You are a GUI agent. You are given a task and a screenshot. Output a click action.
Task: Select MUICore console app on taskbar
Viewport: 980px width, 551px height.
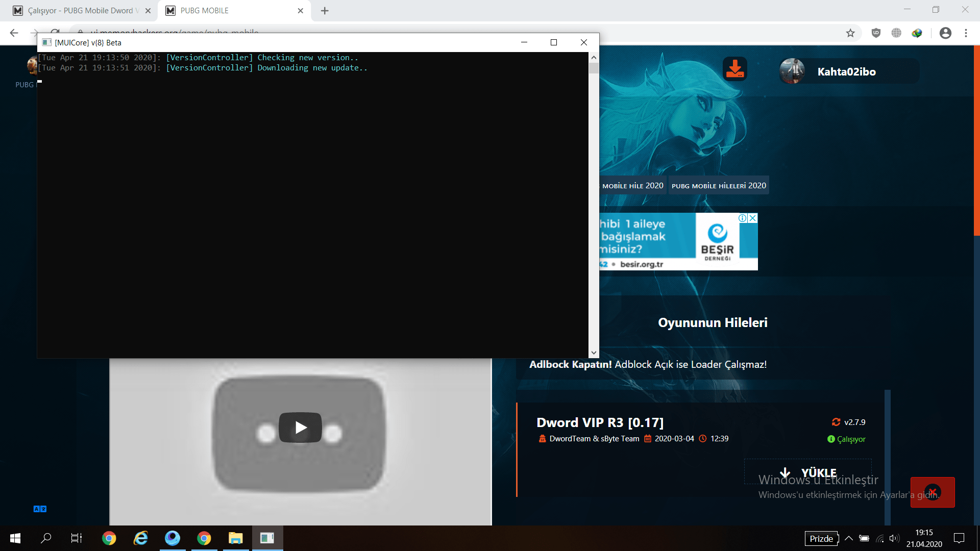(x=267, y=538)
